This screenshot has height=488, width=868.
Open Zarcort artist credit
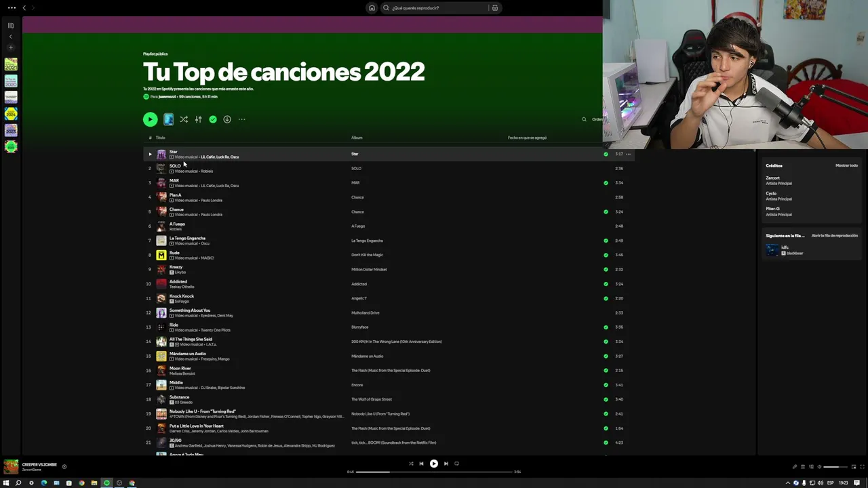click(x=773, y=178)
